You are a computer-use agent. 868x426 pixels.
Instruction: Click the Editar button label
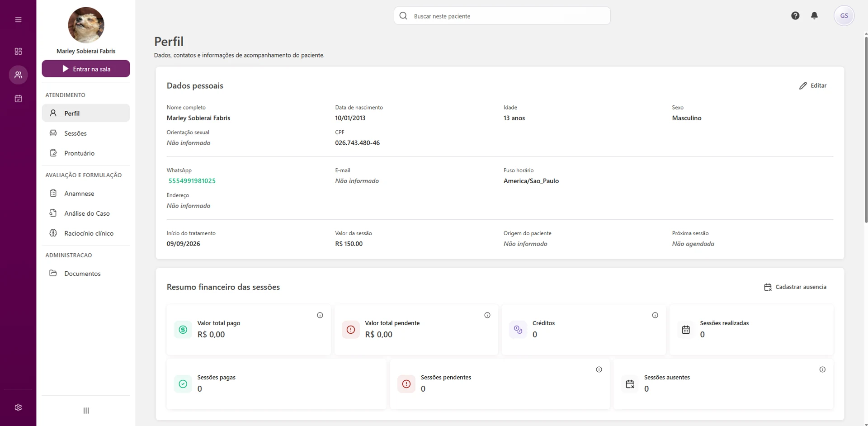tap(818, 85)
